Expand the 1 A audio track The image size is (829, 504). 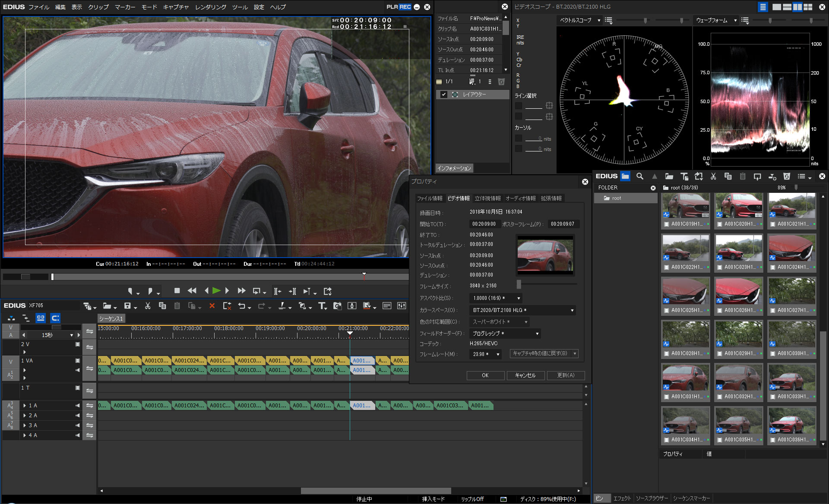tap(25, 406)
